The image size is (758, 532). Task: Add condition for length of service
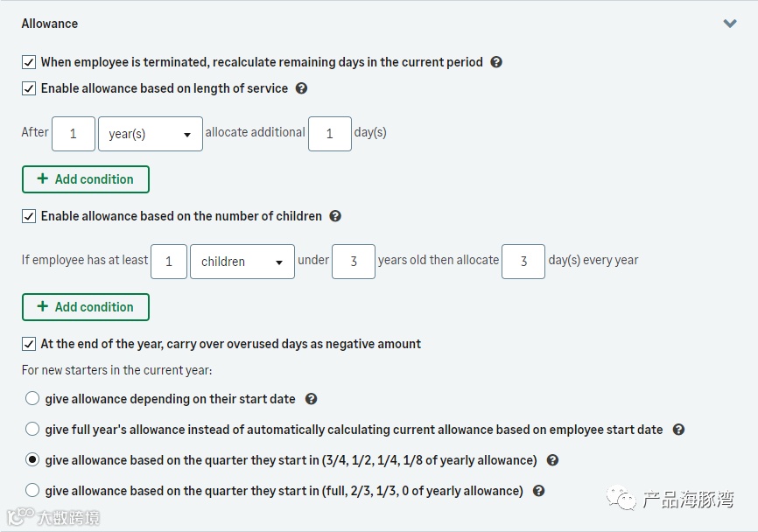pyautogui.click(x=86, y=179)
